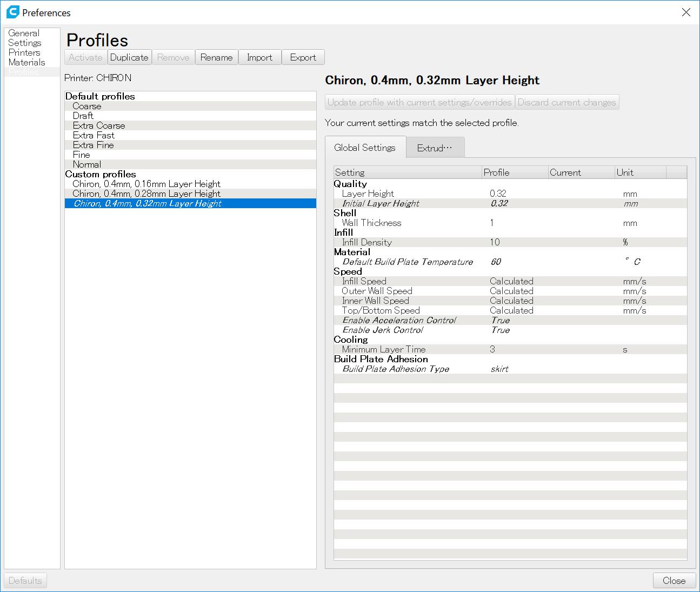Close the Preferences window
The width and height of the screenshot is (700, 592).
coord(686,12)
